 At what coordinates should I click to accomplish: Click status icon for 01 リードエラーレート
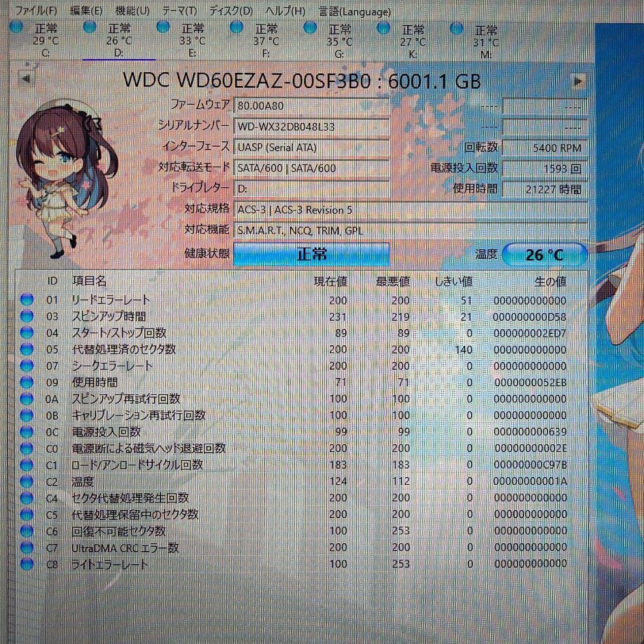coord(27,299)
